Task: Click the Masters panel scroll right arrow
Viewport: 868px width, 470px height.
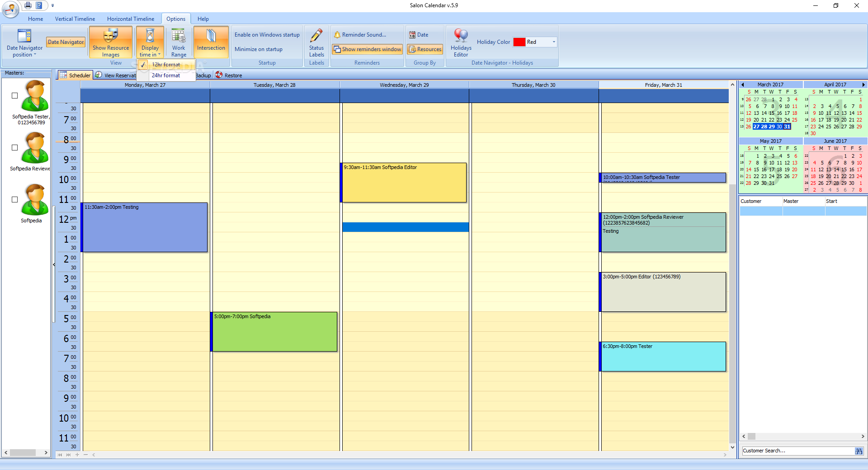Action: (x=46, y=452)
